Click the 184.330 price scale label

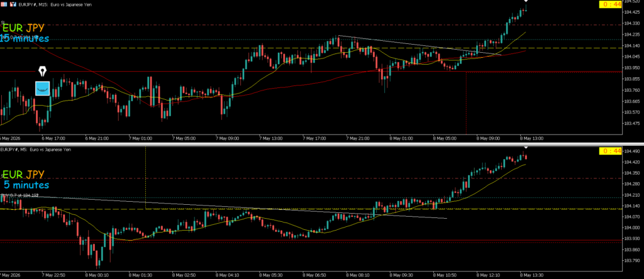[x=633, y=23]
